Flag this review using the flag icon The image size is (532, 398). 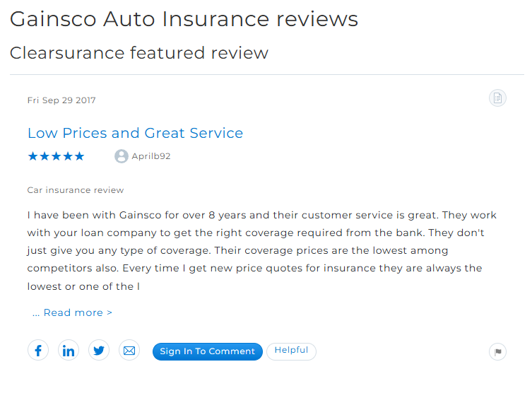497,351
